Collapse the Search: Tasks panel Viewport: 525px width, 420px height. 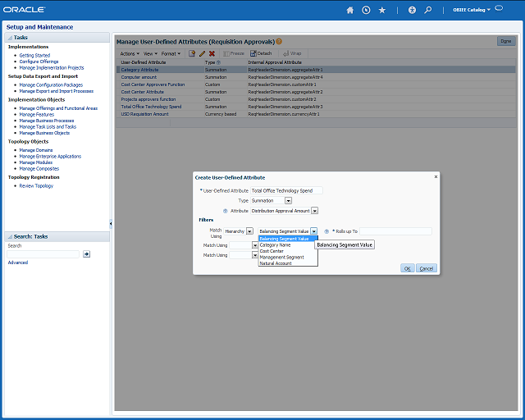(10, 237)
